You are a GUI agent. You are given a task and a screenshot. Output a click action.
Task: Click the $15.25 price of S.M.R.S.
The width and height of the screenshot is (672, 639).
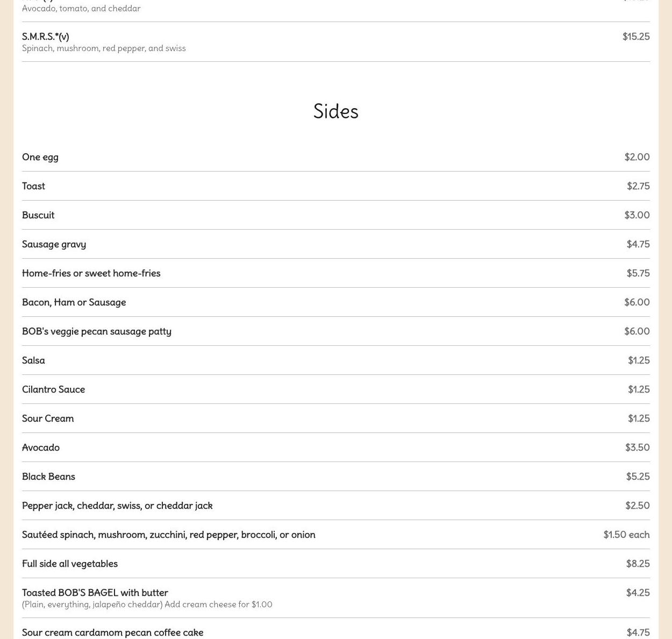(636, 37)
